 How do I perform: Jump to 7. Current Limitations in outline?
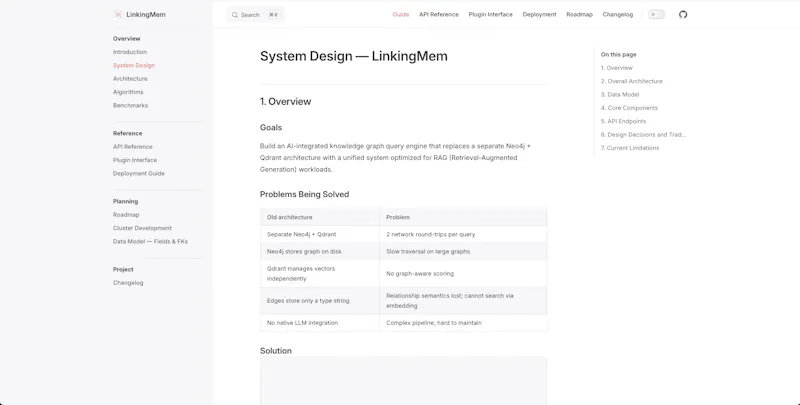point(630,148)
